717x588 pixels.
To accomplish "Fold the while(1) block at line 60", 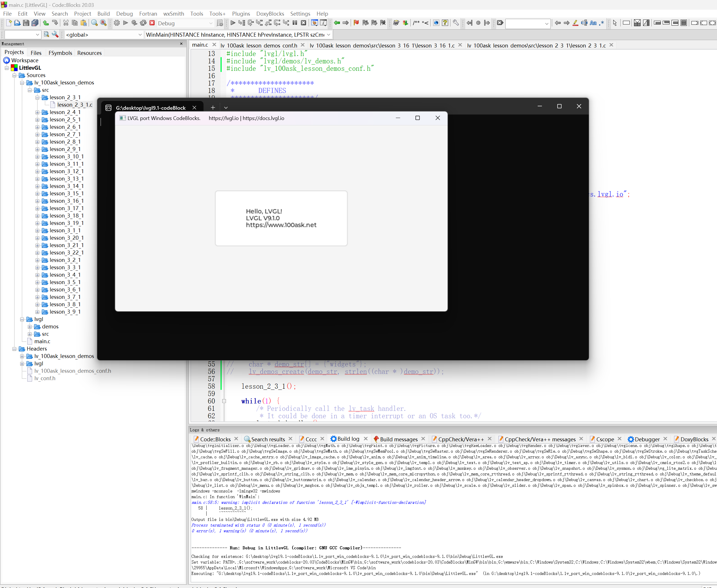I will click(224, 401).
